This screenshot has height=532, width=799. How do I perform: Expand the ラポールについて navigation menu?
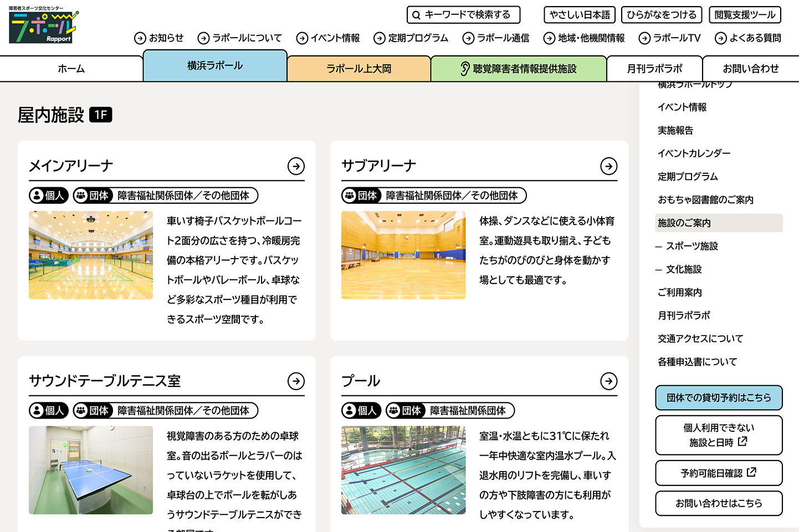click(240, 38)
